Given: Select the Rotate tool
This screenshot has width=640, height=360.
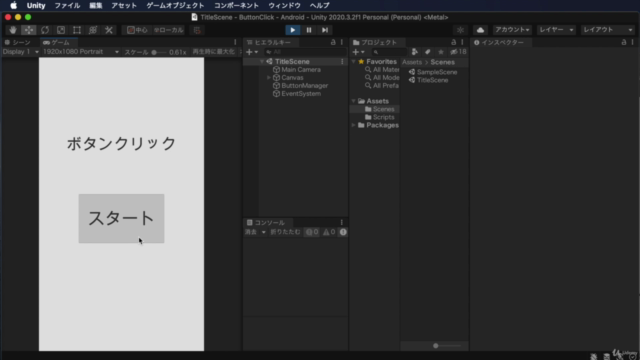Looking at the screenshot, I should click(x=45, y=30).
